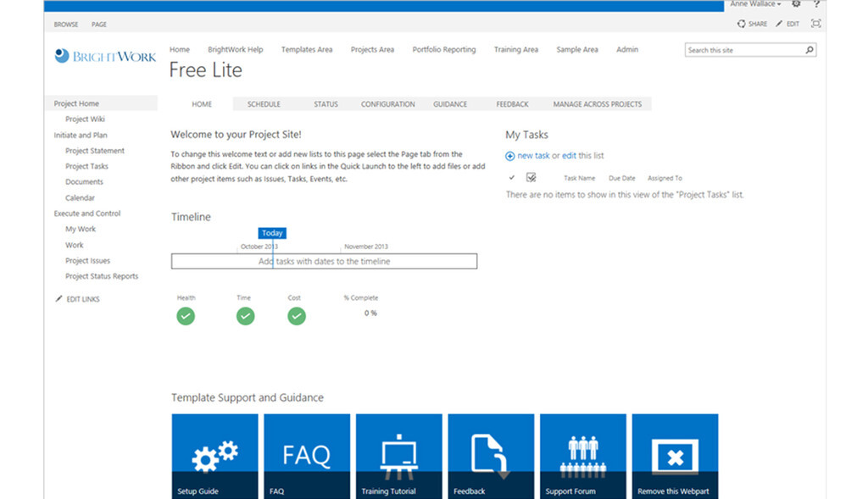Activate the Focus on Content icon
Viewport: 868px width, 499px height.
coord(815,24)
